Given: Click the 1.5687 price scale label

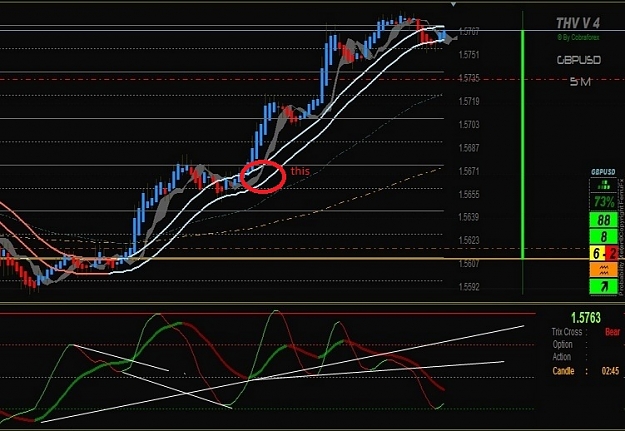Looking at the screenshot, I should [469, 148].
